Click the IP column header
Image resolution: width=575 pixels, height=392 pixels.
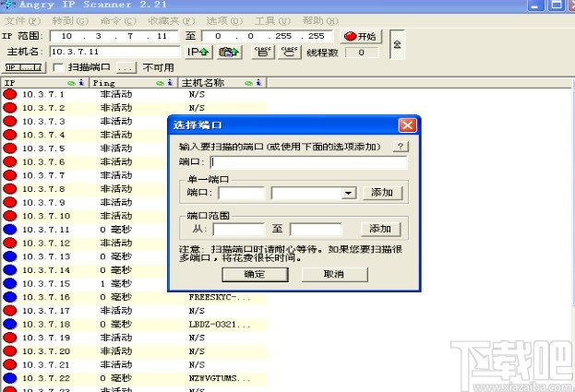pyautogui.click(x=45, y=83)
